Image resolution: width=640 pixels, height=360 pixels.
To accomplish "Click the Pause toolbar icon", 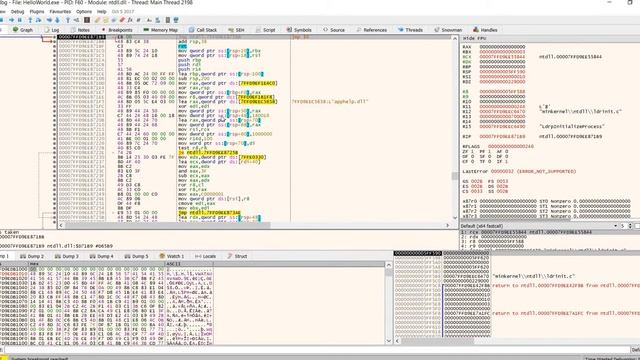I will click(20, 20).
